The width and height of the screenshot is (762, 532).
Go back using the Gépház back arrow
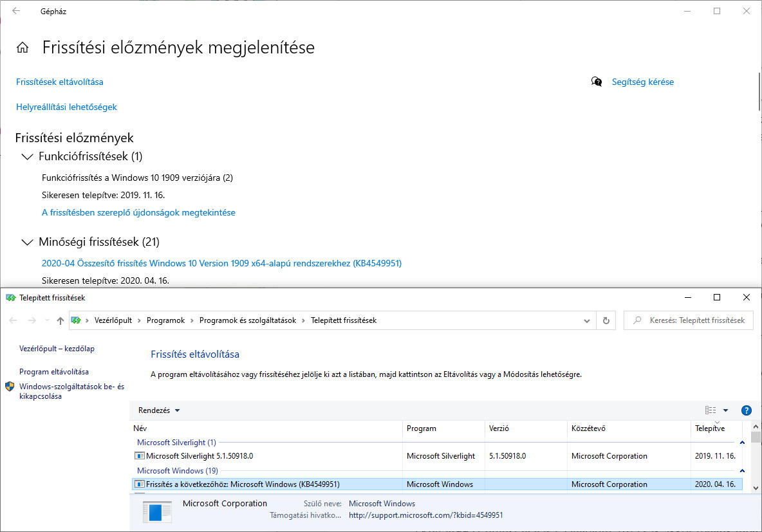point(16,11)
